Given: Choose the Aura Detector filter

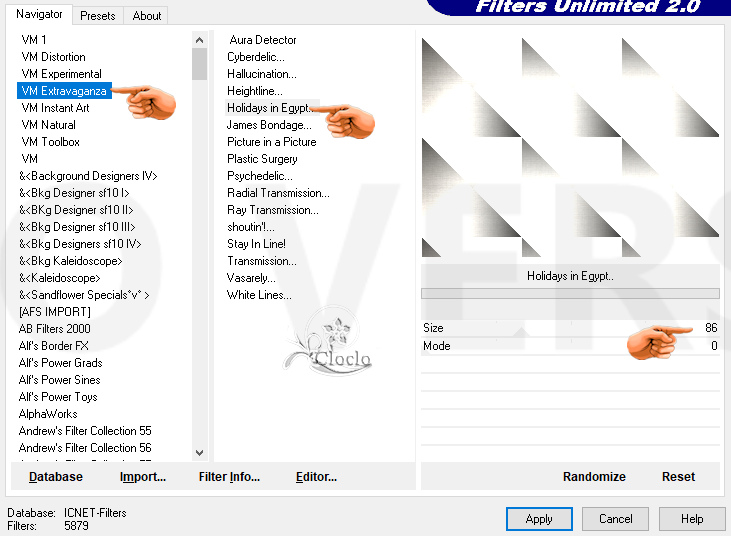Looking at the screenshot, I should point(262,40).
